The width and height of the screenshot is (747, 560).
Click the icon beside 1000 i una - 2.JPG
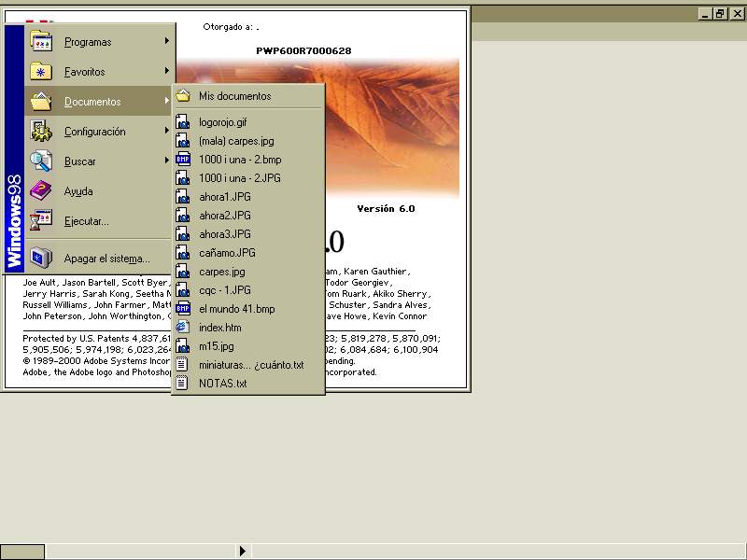(x=183, y=177)
